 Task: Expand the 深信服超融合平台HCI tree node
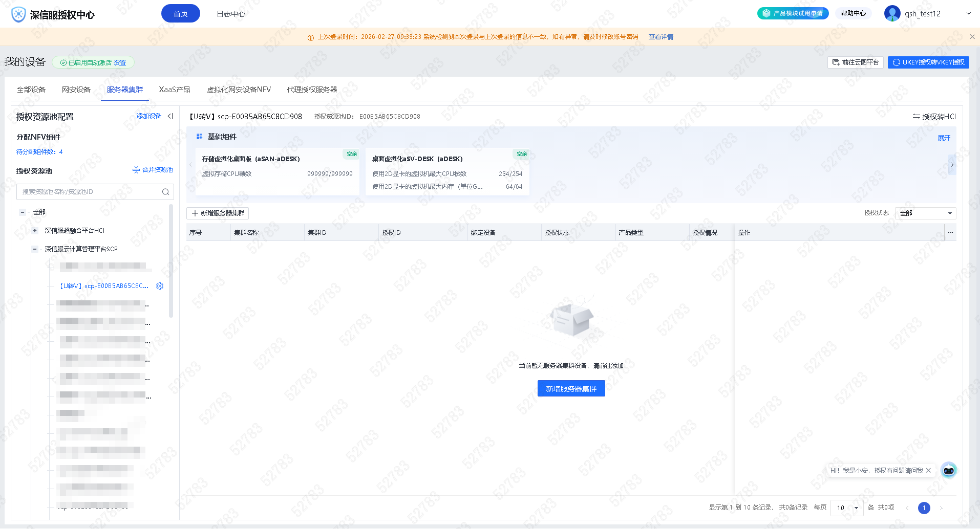pyautogui.click(x=35, y=231)
